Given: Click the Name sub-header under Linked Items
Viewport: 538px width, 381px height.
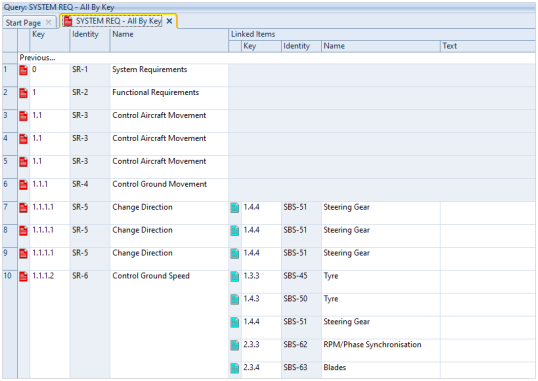Looking at the screenshot, I should click(381, 46).
